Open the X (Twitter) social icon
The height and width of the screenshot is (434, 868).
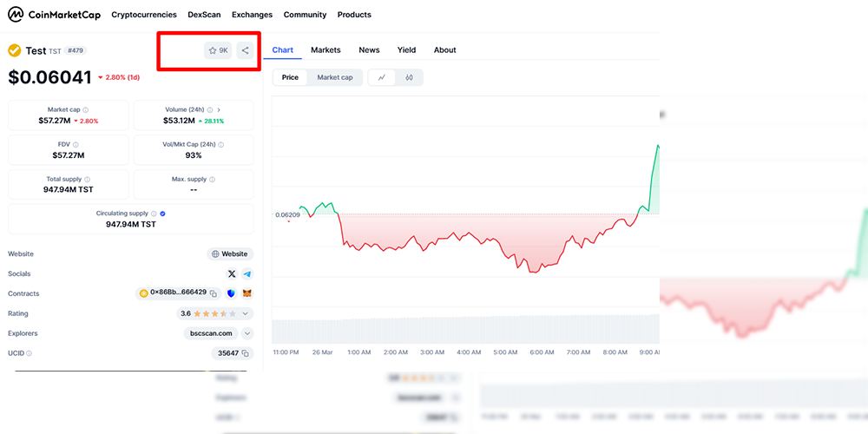[x=232, y=274]
